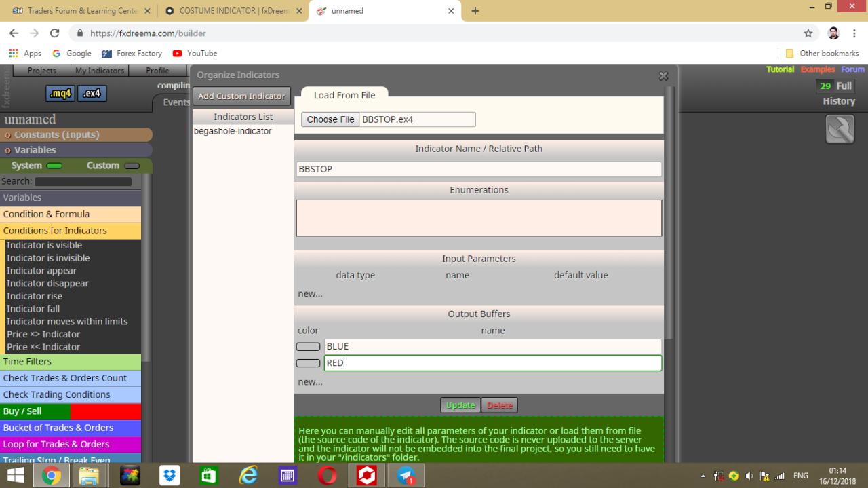The image size is (868, 488).
Task: Open the purple calendar app in taskbar
Action: pyautogui.click(x=288, y=476)
